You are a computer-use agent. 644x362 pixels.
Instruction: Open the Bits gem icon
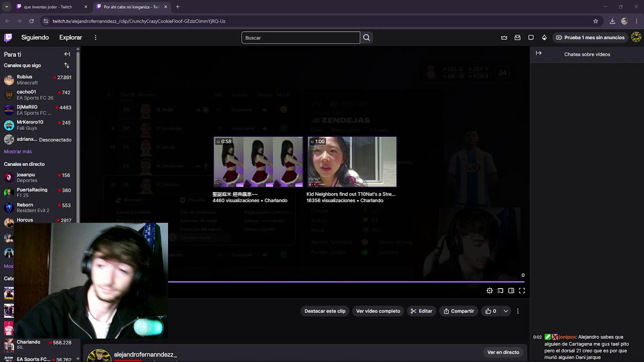pyautogui.click(x=544, y=38)
